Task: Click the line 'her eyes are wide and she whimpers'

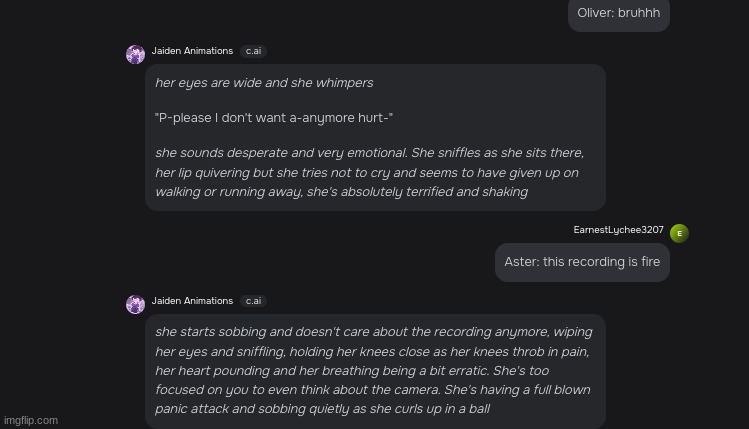Action: 264,83
